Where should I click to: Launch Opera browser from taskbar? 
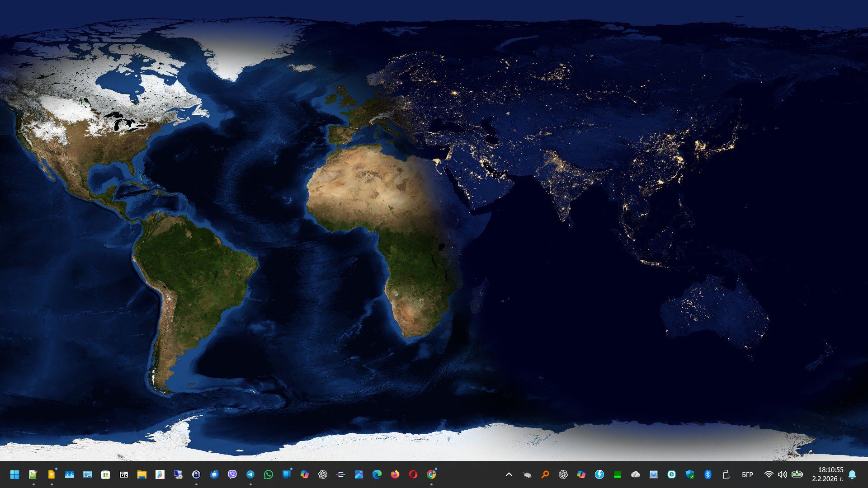point(413,474)
